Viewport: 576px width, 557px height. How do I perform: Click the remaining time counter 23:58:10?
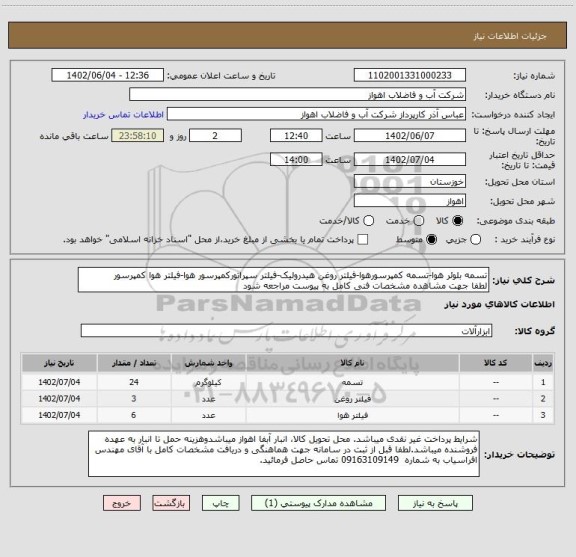[x=138, y=136]
